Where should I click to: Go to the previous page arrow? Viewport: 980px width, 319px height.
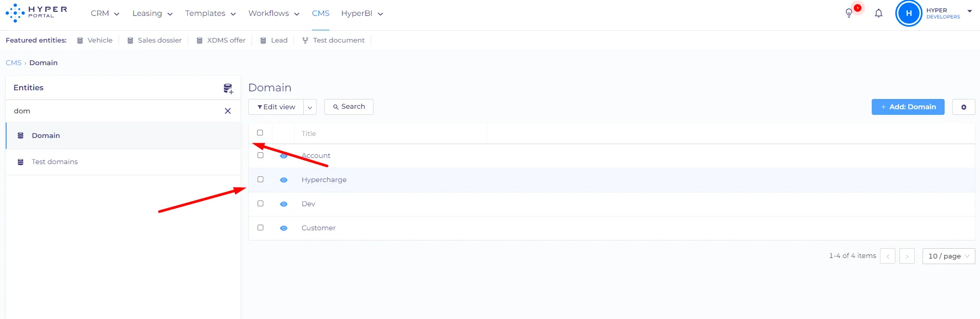888,256
